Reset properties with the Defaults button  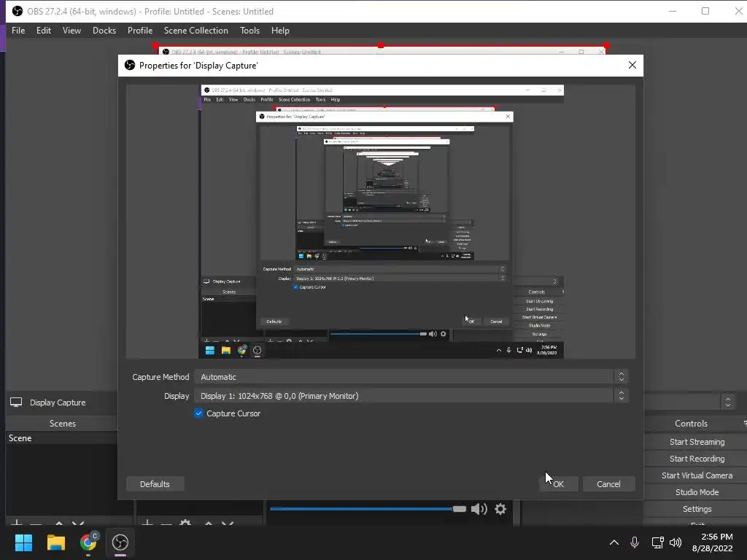tap(155, 484)
